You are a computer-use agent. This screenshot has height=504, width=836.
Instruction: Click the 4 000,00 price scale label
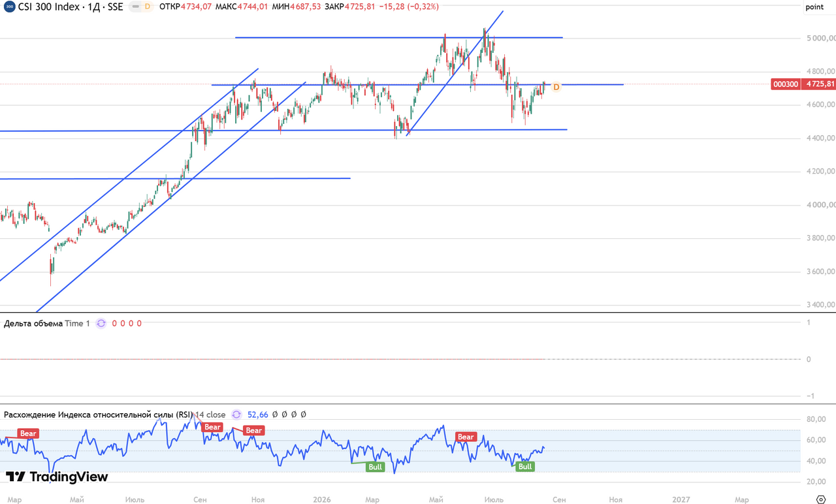click(822, 205)
